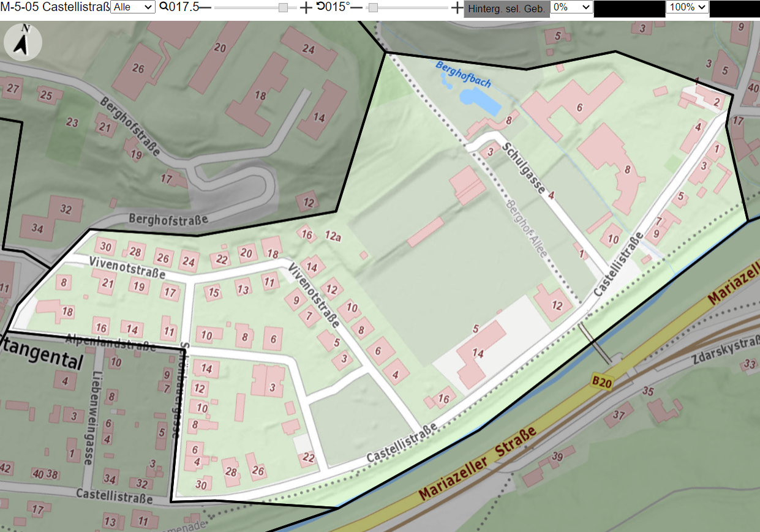Viewport: 760px width, 532px height.
Task: Click the Mariazeller Straße road label
Action: pos(478,463)
